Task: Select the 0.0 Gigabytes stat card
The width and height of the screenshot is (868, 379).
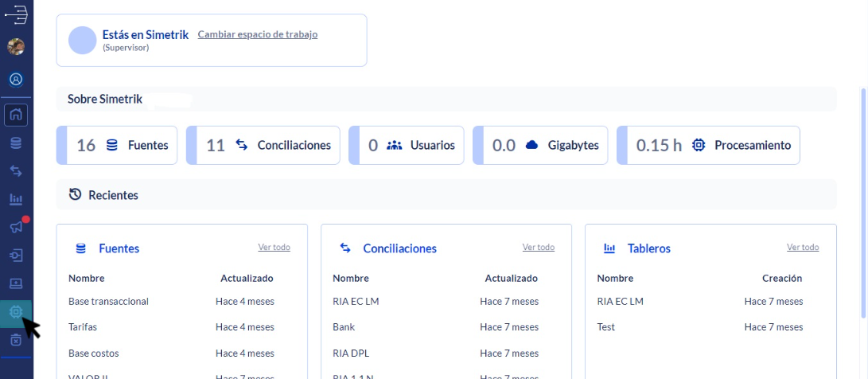Action: pyautogui.click(x=540, y=145)
